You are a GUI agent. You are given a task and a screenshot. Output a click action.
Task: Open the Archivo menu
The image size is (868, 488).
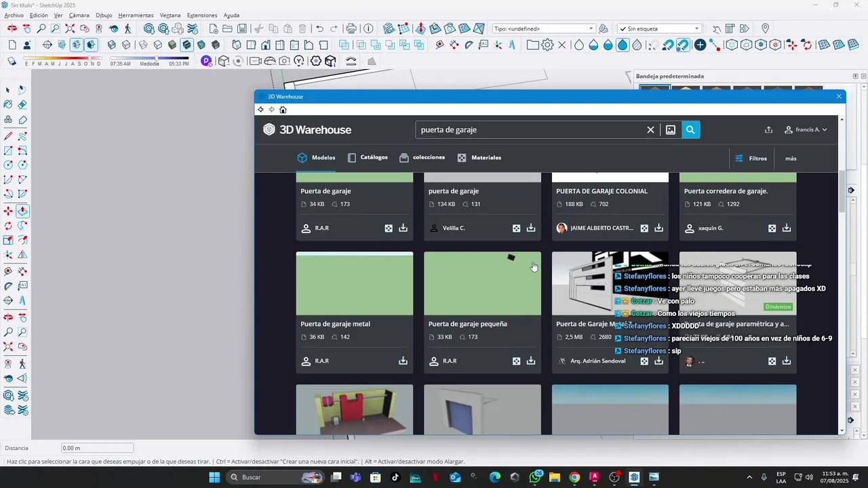14,15
